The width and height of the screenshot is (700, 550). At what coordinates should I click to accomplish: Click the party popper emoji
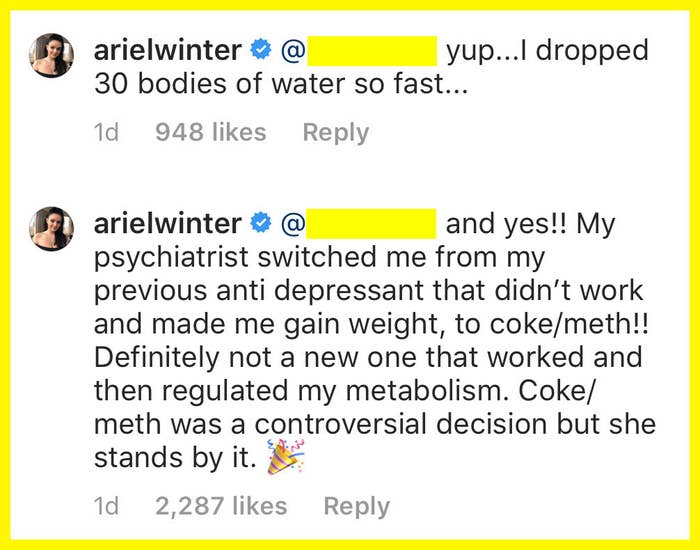pyautogui.click(x=286, y=456)
